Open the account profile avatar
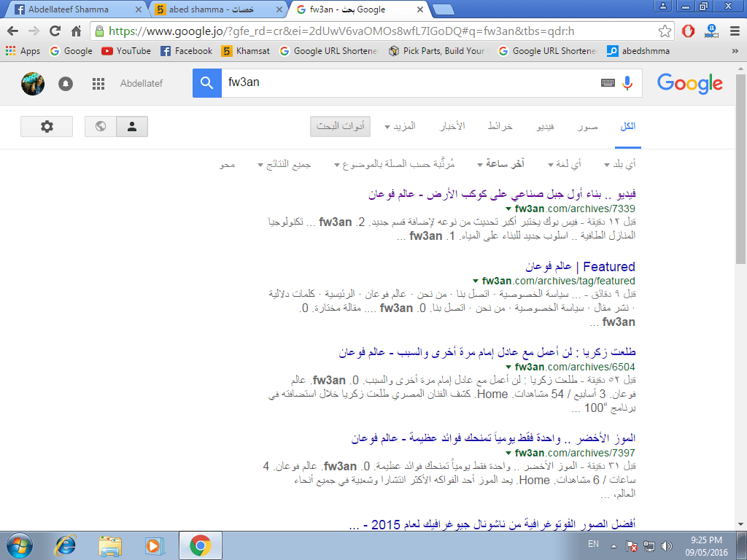 [33, 84]
